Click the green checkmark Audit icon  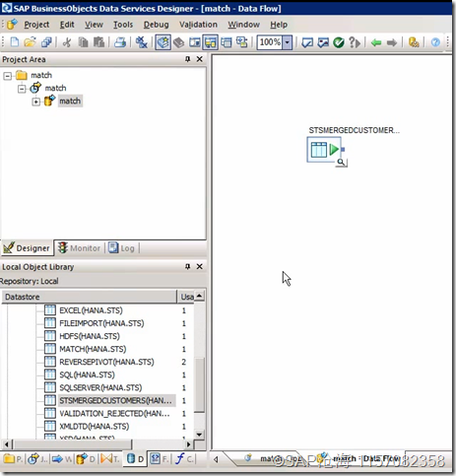pos(339,42)
